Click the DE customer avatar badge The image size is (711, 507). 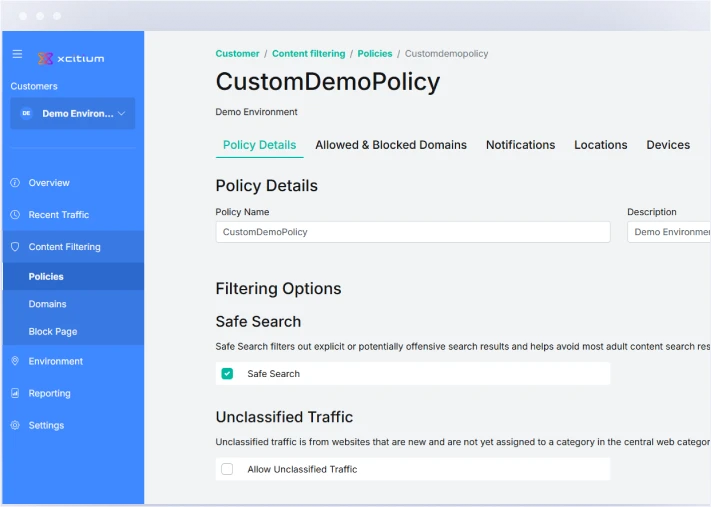tap(27, 114)
